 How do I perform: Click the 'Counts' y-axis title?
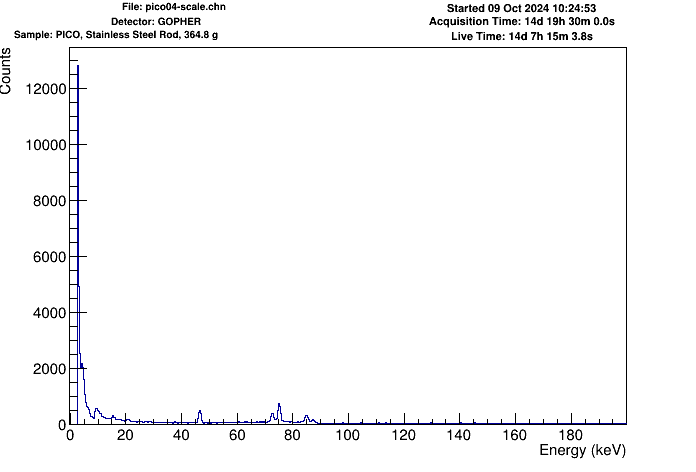(6, 71)
